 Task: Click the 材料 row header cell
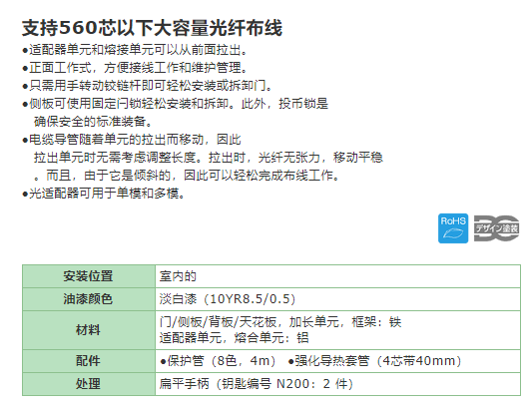click(x=89, y=330)
